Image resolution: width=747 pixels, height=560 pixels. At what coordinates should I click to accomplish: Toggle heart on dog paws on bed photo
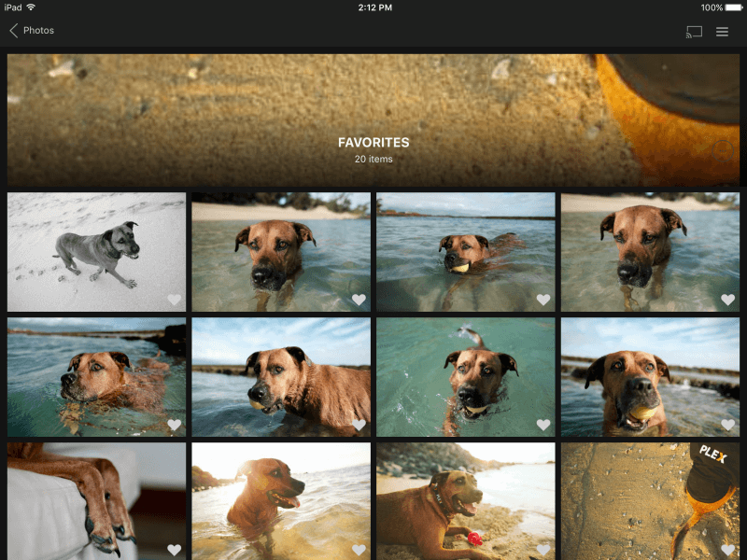[174, 550]
